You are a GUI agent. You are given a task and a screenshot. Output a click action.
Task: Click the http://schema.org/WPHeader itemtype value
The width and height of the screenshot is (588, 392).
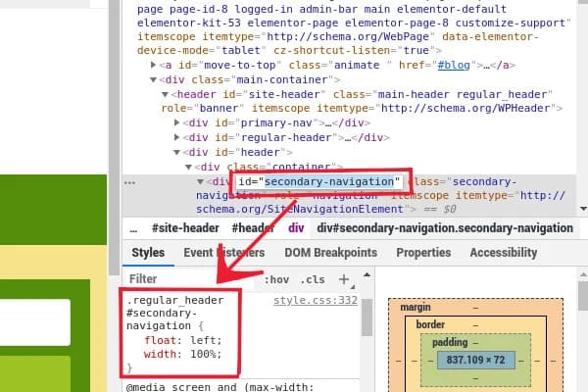(x=465, y=108)
